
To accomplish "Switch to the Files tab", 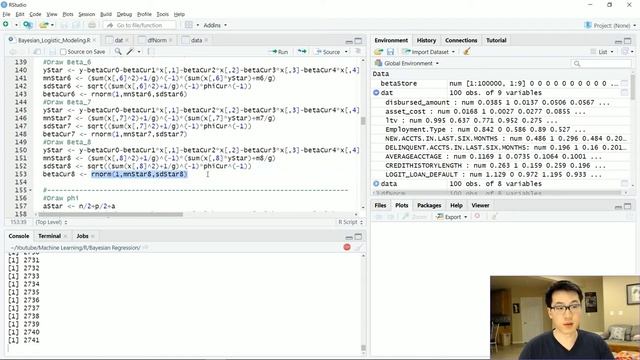I will 380,205.
